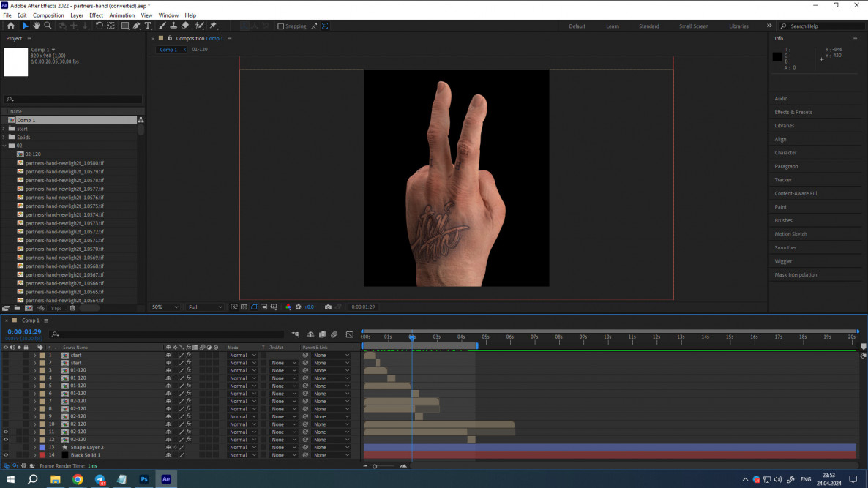Open the 50% magnification dropdown
The height and width of the screenshot is (488, 868).
click(165, 307)
